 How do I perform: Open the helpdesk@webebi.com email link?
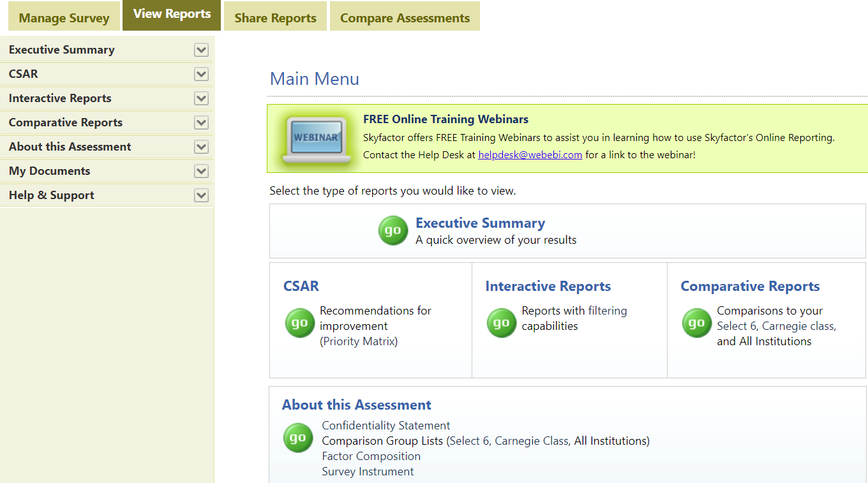point(530,154)
